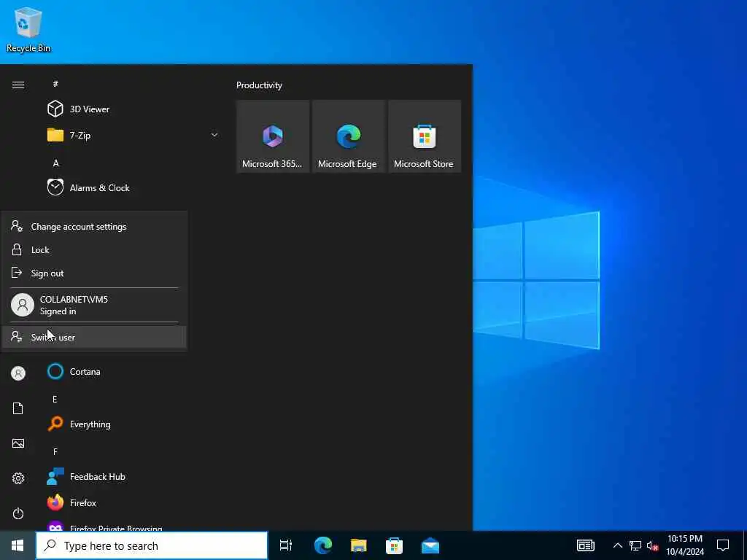Open News and interests taskbar icon
The width and height of the screenshot is (747, 560).
(x=586, y=545)
